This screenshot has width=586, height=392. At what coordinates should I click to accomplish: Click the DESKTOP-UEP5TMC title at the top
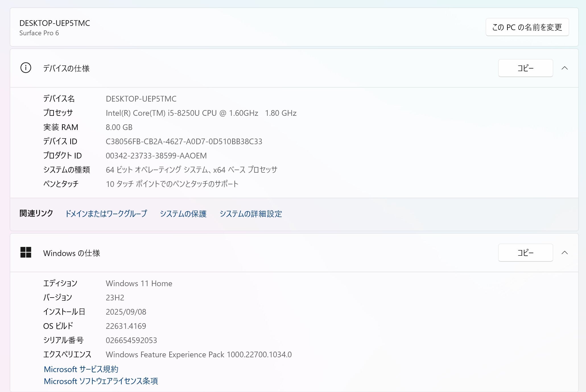(55, 23)
